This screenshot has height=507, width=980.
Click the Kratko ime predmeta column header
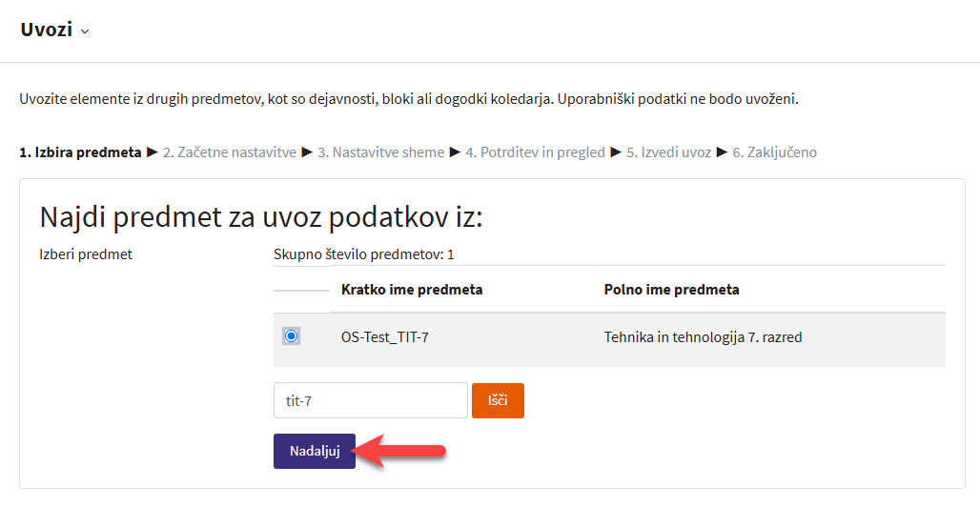pos(412,290)
